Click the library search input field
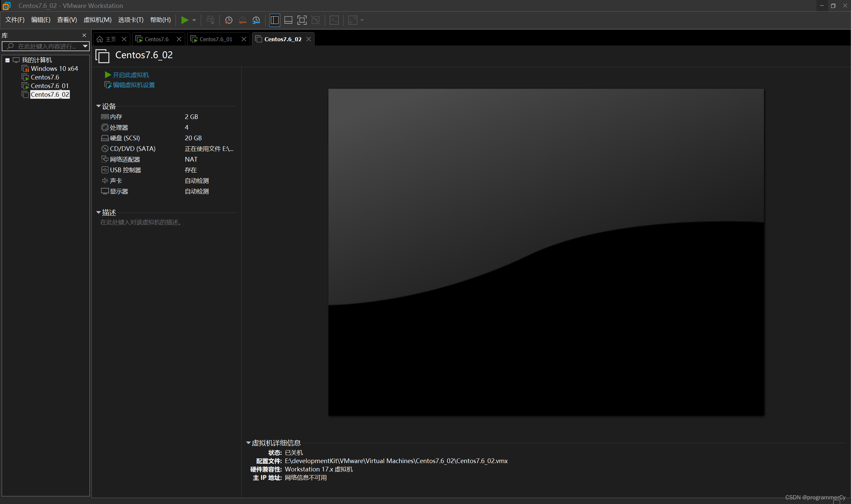Screen dimensions: 851x504 click(47, 46)
